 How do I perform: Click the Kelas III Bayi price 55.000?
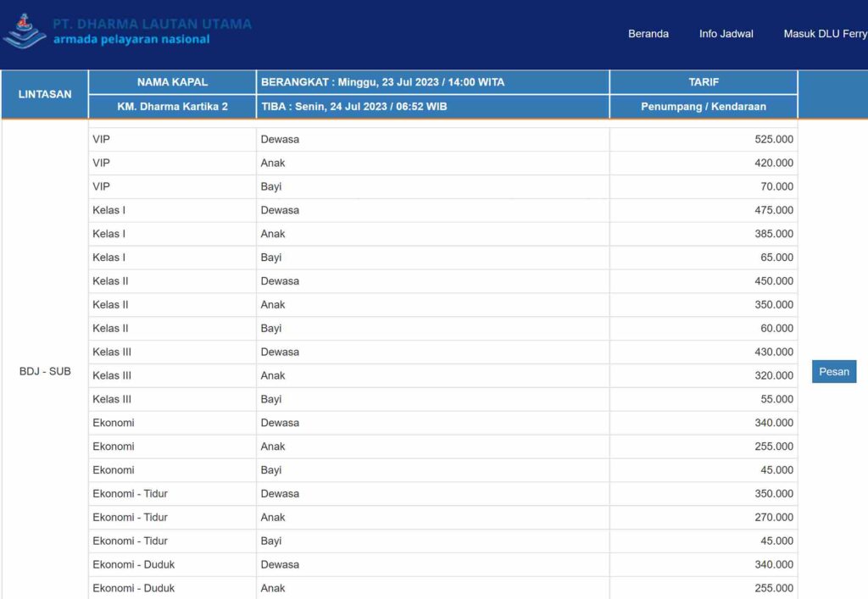click(776, 399)
